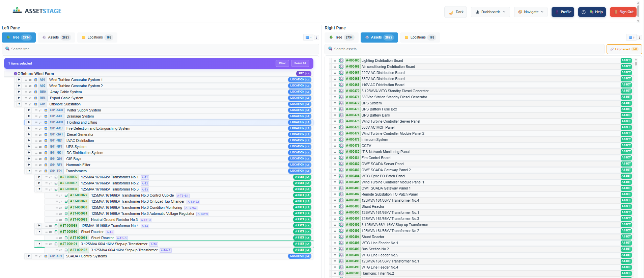This screenshot has height=278, width=644.
Task: Toggle the Orphaned assets filter
Action: coord(624,49)
